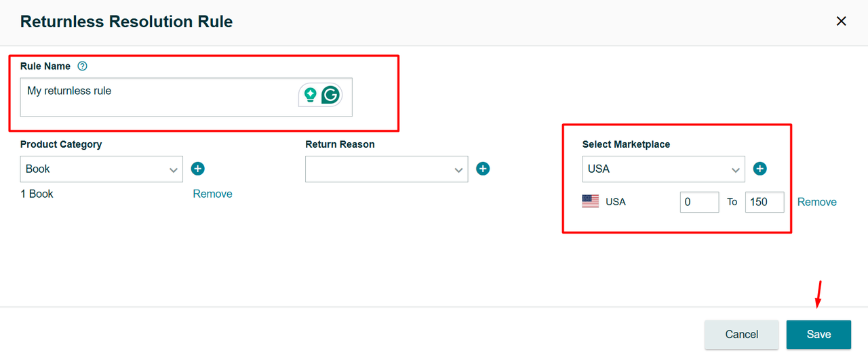Remove the Book product category
Viewport: 868px width, 355px height.
[212, 194]
